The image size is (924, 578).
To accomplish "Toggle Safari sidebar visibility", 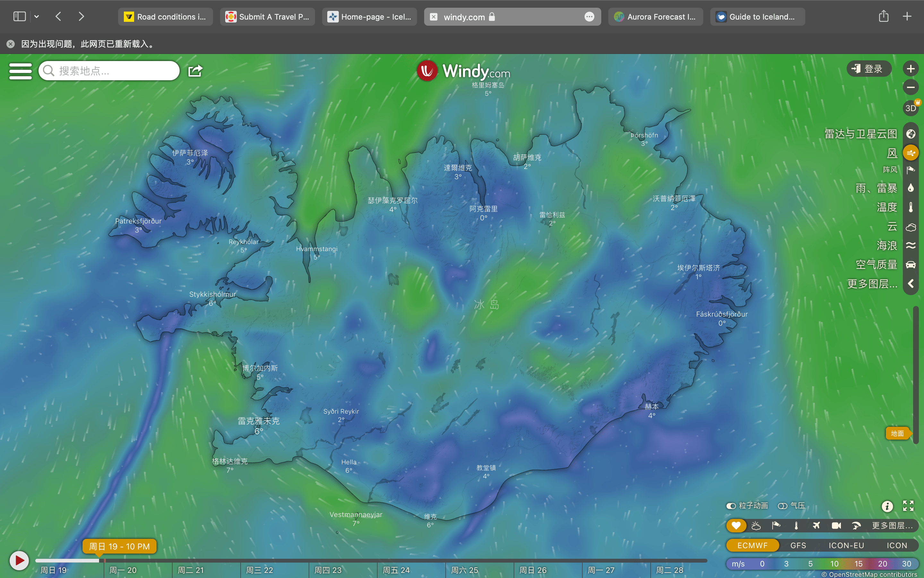I will (20, 16).
